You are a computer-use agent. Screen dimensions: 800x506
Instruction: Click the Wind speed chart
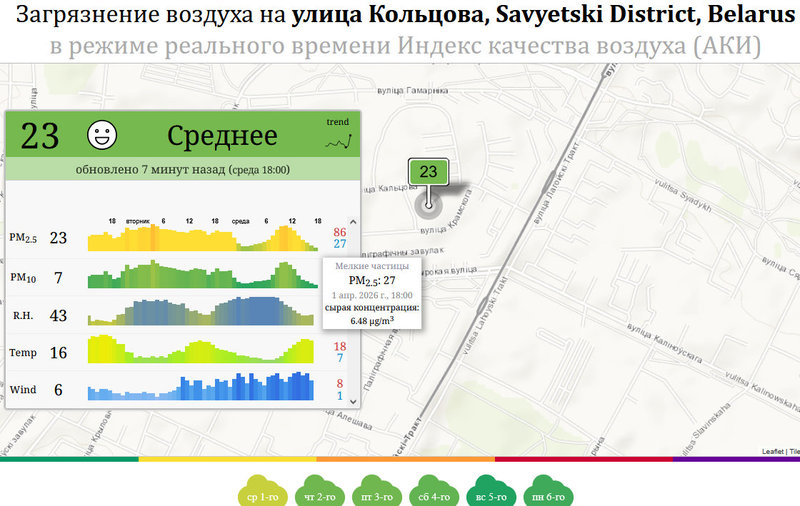click(x=200, y=388)
